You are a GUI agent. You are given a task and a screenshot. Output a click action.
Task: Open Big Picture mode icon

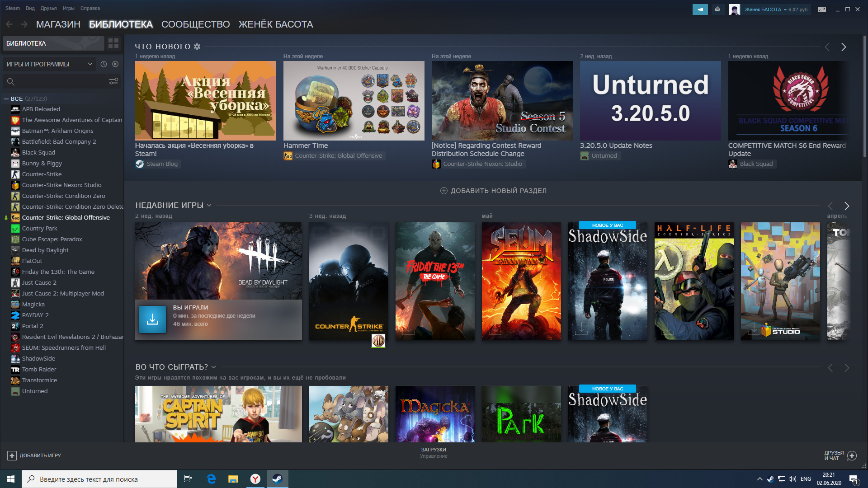click(822, 9)
